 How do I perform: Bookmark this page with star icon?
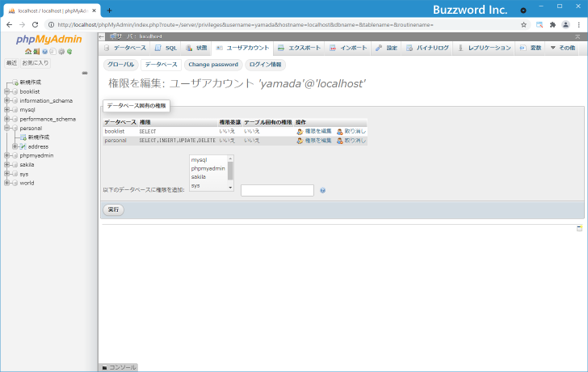coord(523,25)
